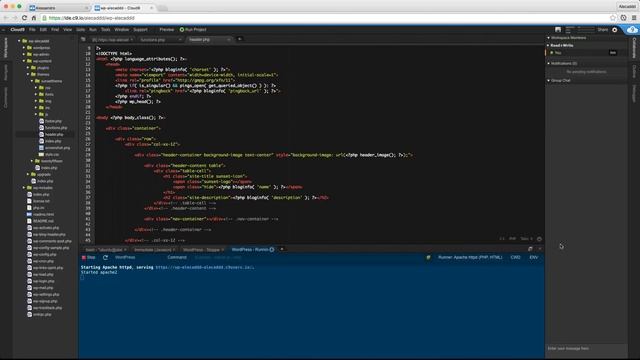Click the PHP syntax mode in status bar
Screen dimensions: 640x360
coord(512,239)
